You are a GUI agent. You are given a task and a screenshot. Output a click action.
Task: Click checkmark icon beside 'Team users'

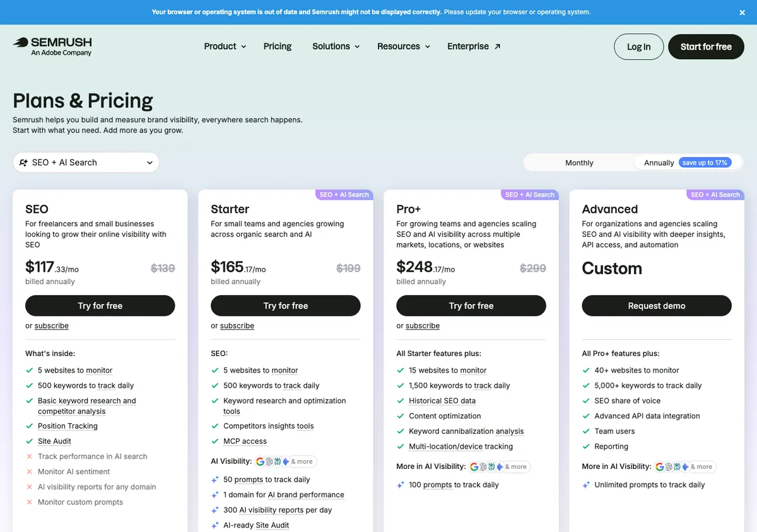[x=585, y=431]
